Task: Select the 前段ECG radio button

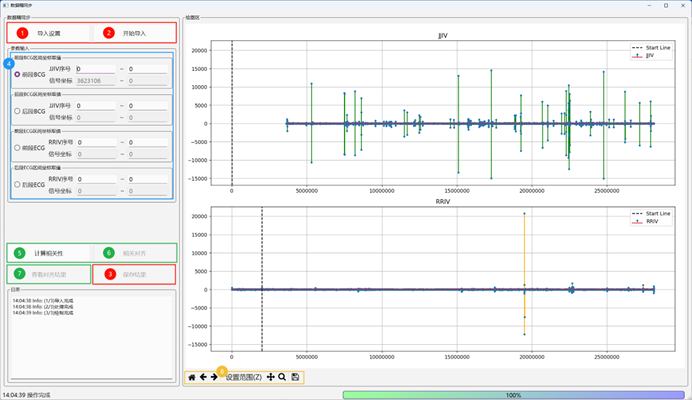Action: 17,147
